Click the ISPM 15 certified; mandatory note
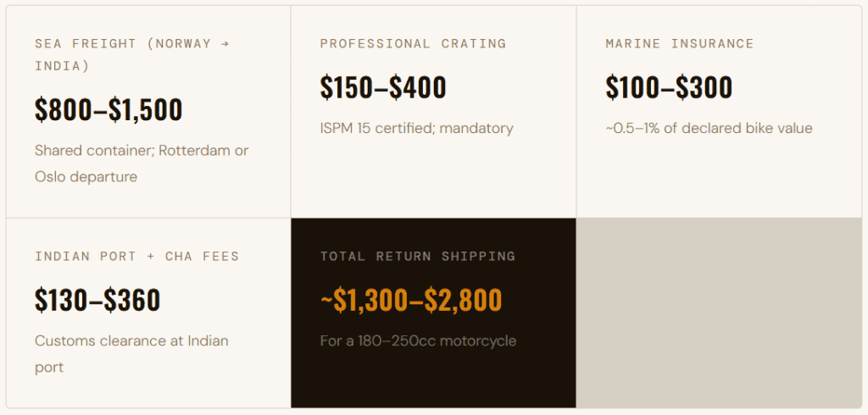The height and width of the screenshot is (415, 868). [x=416, y=129]
